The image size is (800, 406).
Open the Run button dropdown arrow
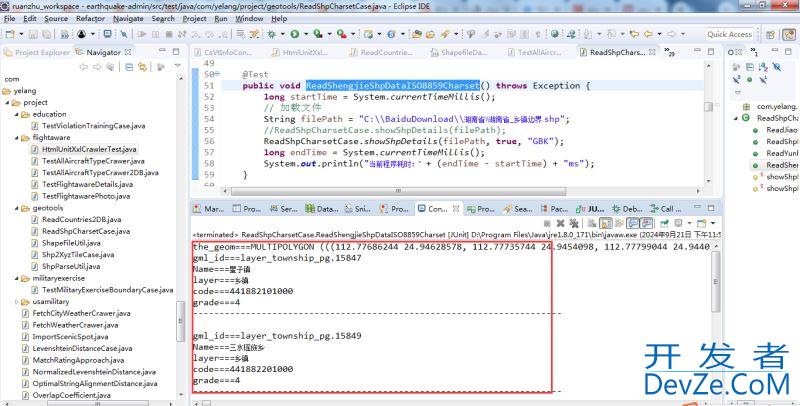pos(306,34)
